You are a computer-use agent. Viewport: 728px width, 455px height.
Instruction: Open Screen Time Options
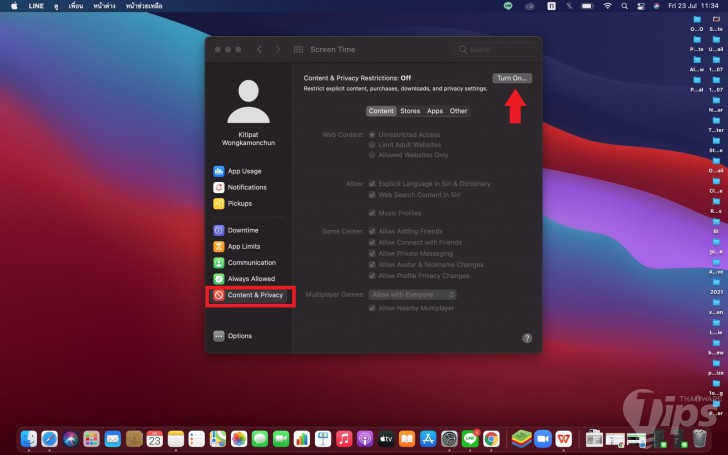(x=233, y=336)
